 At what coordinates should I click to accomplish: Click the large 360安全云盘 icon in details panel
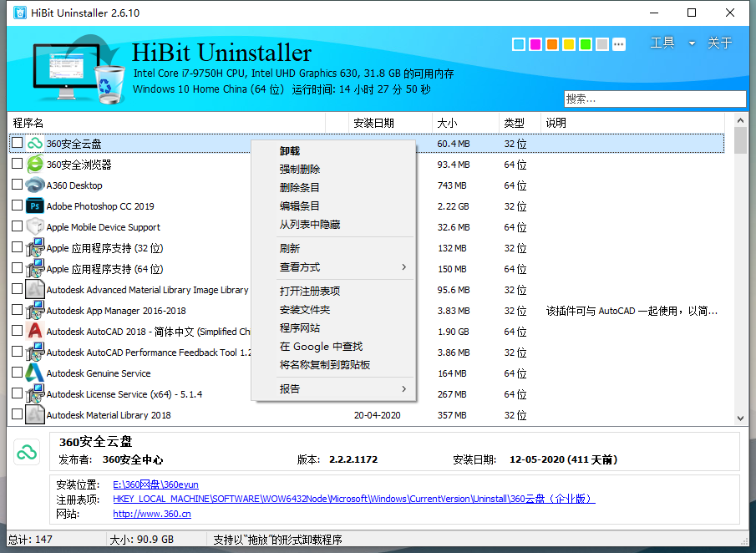27,452
